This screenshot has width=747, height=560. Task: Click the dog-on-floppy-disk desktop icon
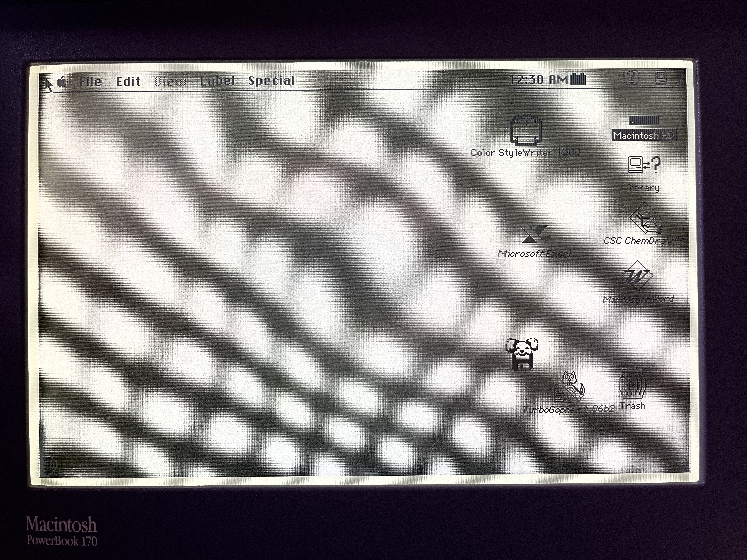pyautogui.click(x=522, y=354)
